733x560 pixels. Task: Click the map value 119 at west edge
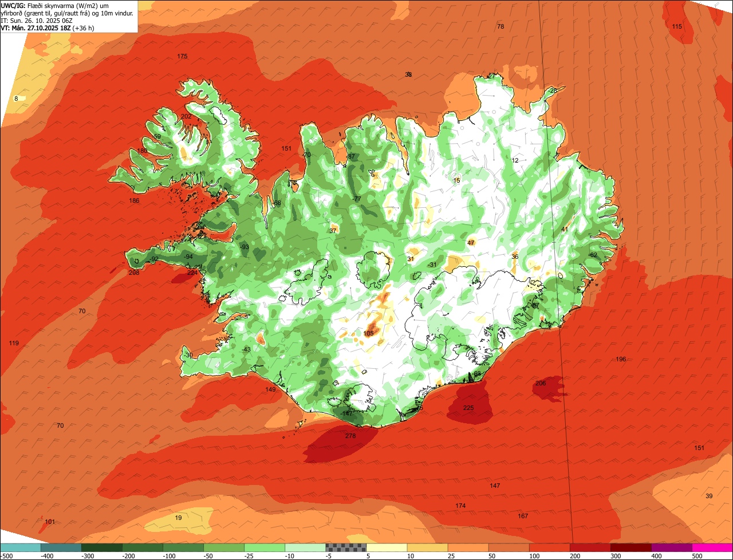click(x=14, y=343)
